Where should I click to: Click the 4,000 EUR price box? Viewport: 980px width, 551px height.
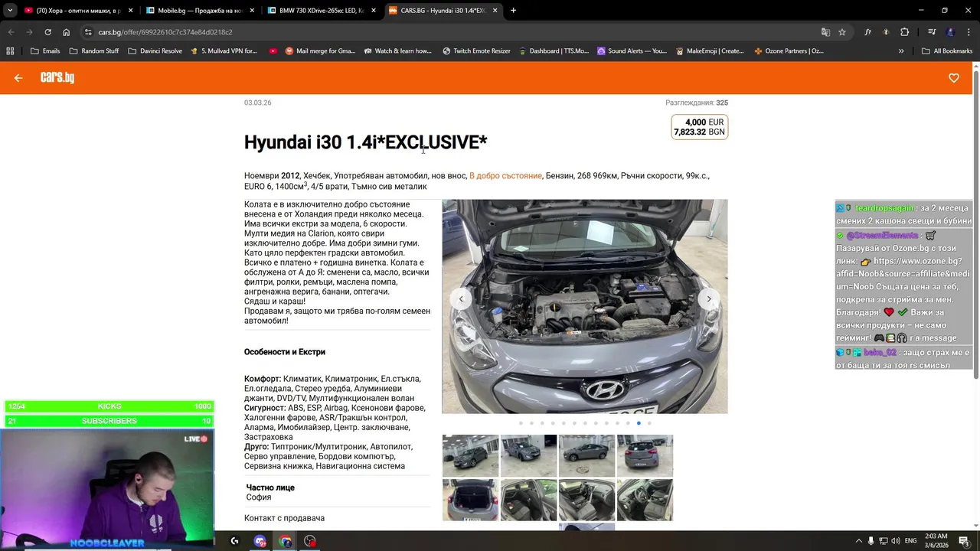click(x=700, y=127)
